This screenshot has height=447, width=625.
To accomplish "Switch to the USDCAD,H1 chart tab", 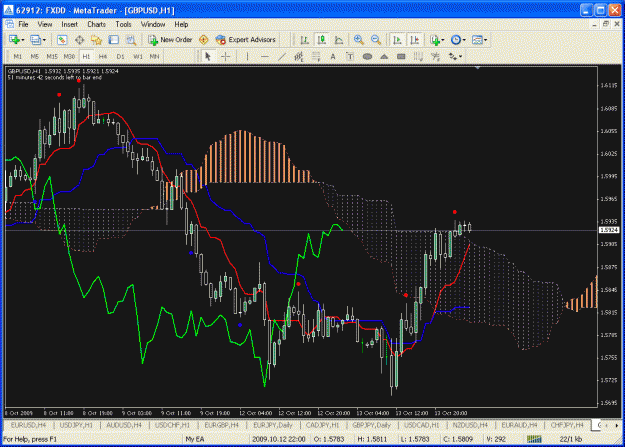I will tap(421, 425).
